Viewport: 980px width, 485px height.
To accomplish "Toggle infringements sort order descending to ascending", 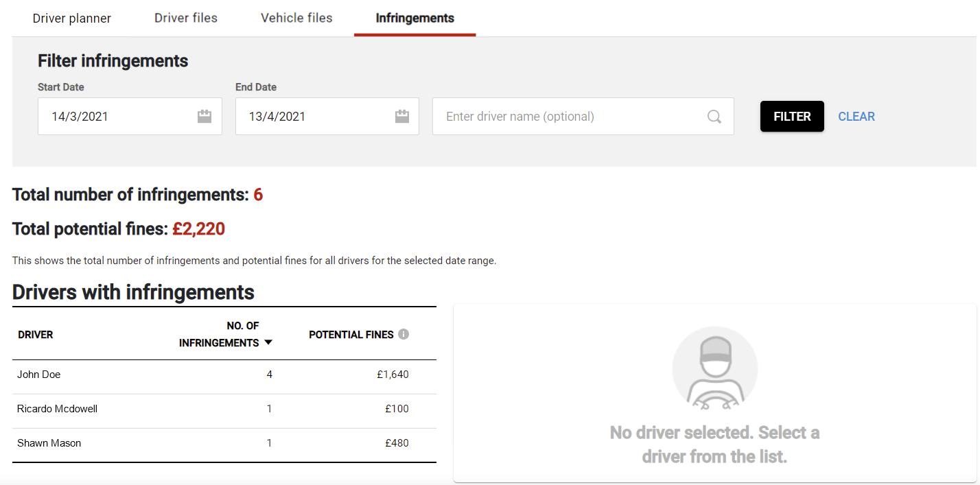I will (268, 342).
